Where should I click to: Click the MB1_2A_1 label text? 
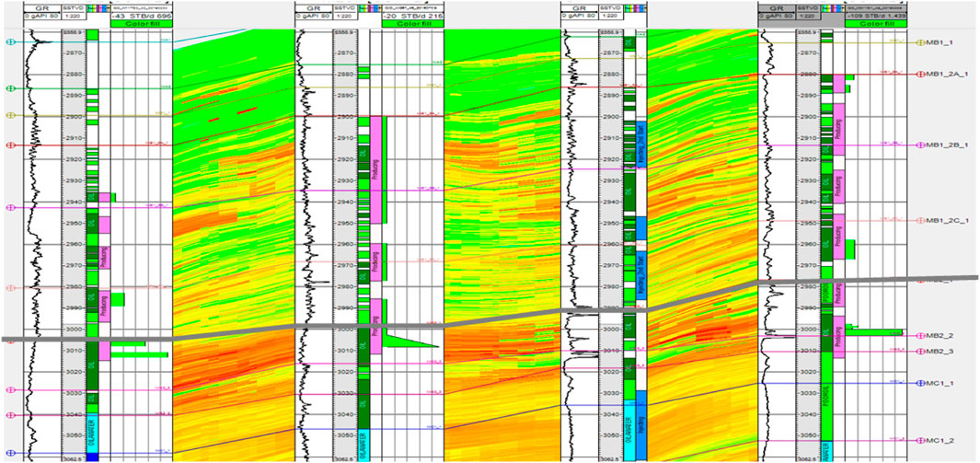(945, 75)
